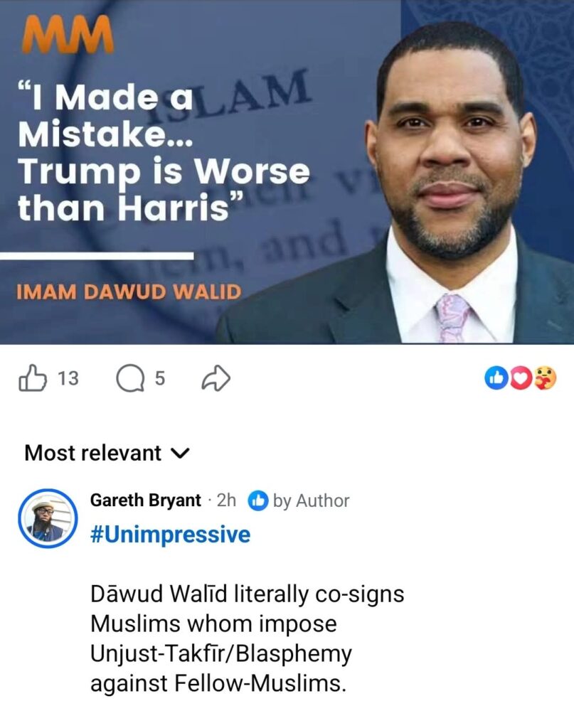
Task: Open the Gareth Bryant name link
Action: pos(145,500)
